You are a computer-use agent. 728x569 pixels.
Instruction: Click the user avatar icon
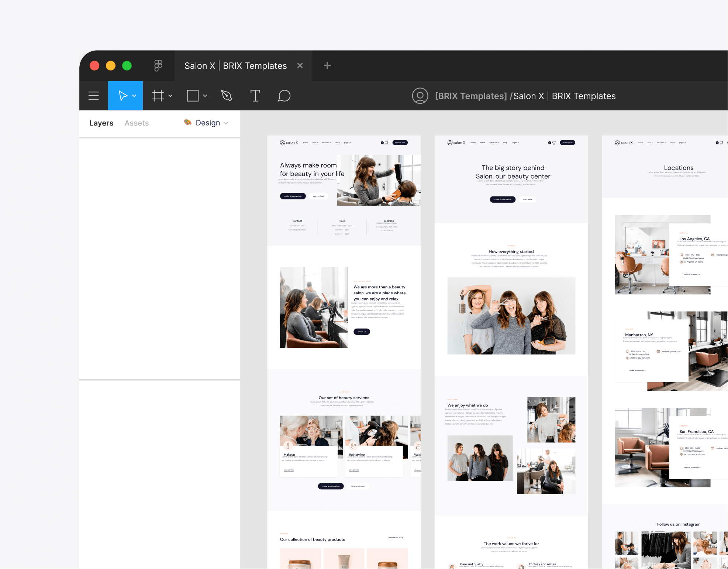pos(420,96)
